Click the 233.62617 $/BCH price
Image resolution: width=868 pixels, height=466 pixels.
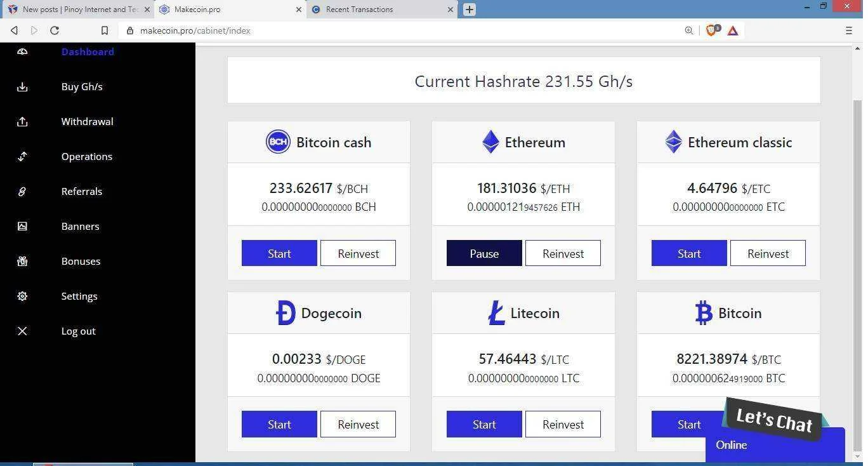(319, 189)
